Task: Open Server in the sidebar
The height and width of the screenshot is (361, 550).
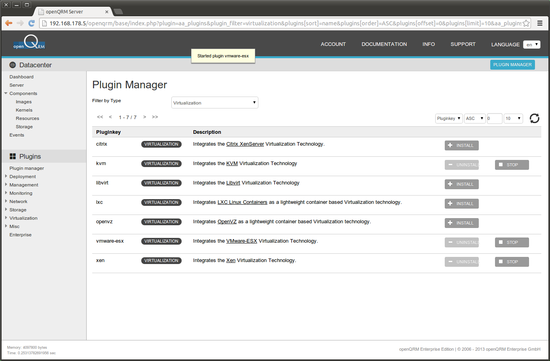Action: [16, 85]
